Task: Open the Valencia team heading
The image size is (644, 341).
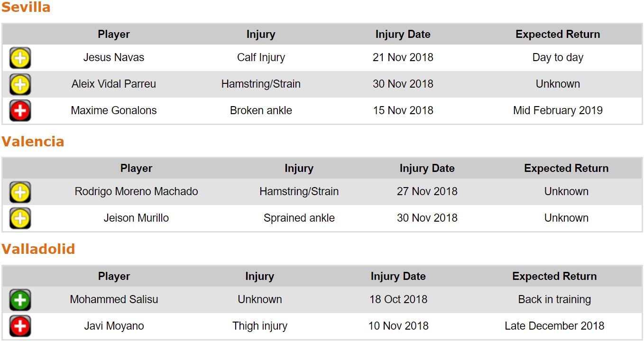Action: 32,142
